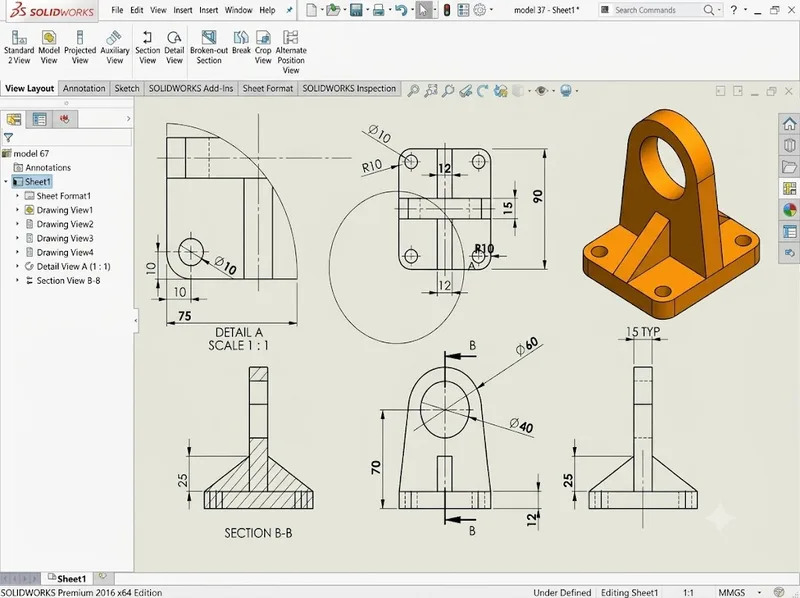Image resolution: width=800 pixels, height=598 pixels.
Task: Click the Rebuild traffic light icon
Action: pyautogui.click(x=446, y=10)
